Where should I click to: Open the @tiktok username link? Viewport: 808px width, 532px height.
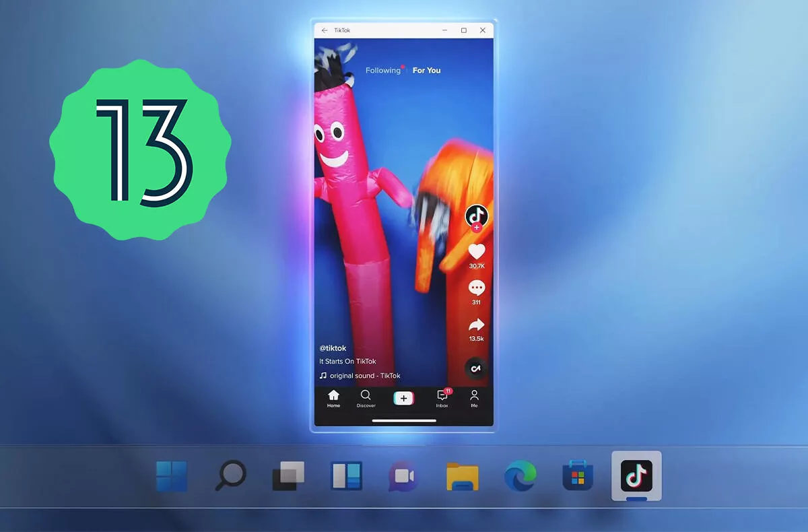pyautogui.click(x=333, y=348)
